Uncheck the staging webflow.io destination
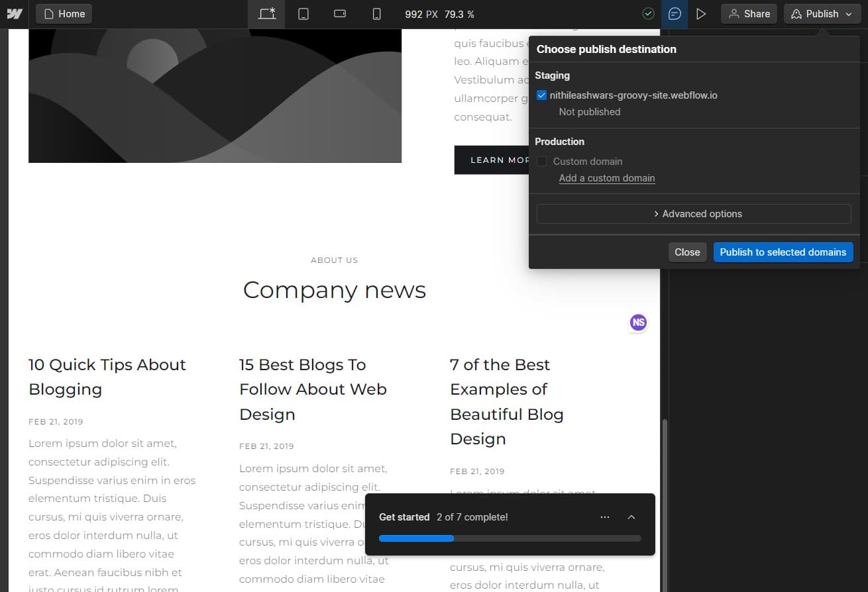Image resolution: width=868 pixels, height=592 pixels. pos(541,95)
